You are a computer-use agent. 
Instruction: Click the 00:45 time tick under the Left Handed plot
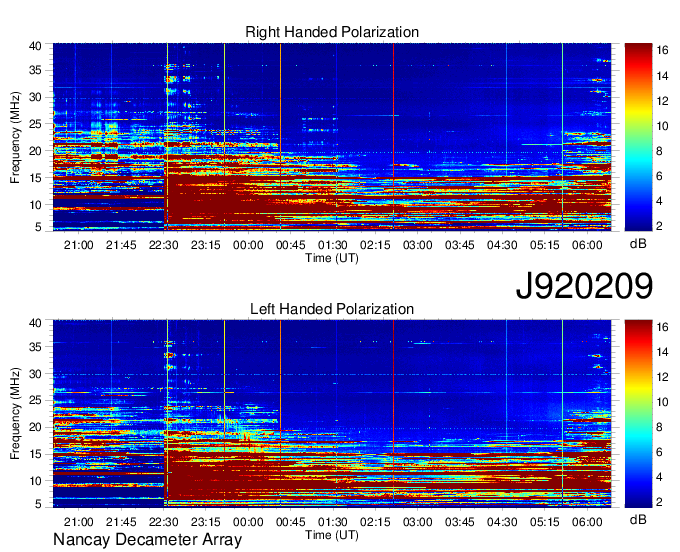[291, 522]
